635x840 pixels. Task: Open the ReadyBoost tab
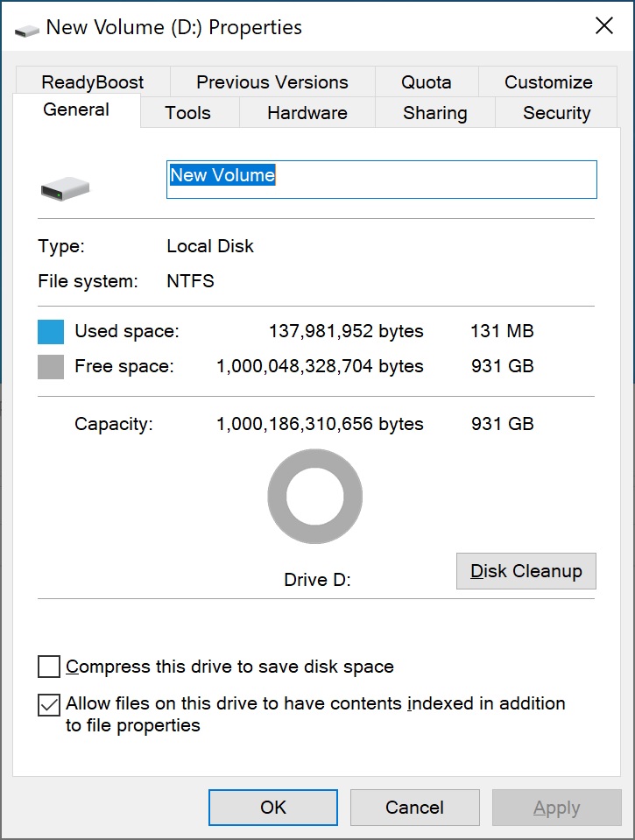93,82
